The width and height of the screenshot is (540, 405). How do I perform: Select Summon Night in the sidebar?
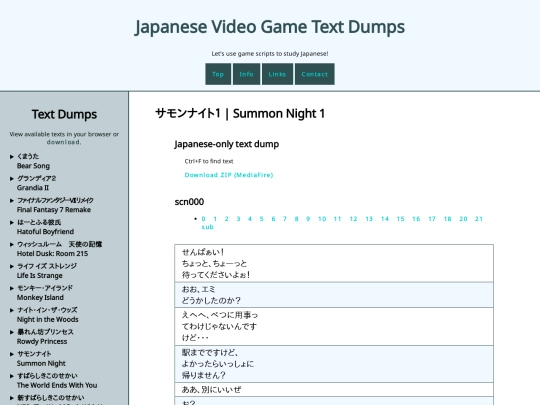41,363
